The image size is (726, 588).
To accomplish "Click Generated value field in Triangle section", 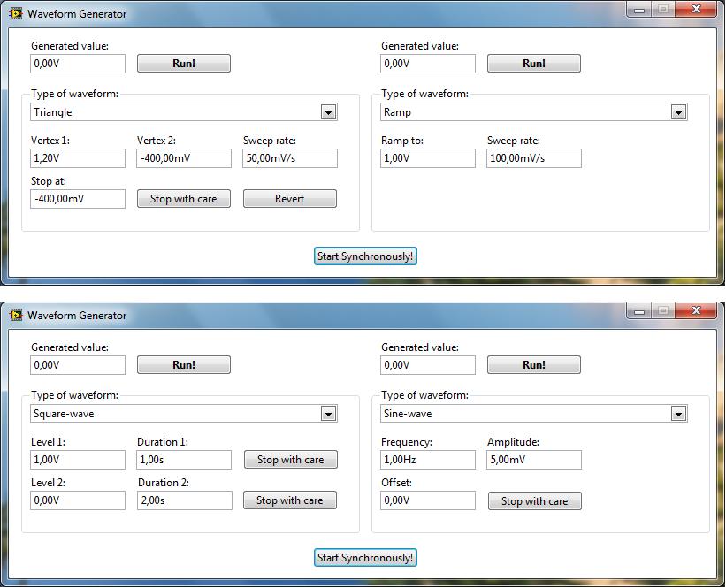I will coord(78,64).
